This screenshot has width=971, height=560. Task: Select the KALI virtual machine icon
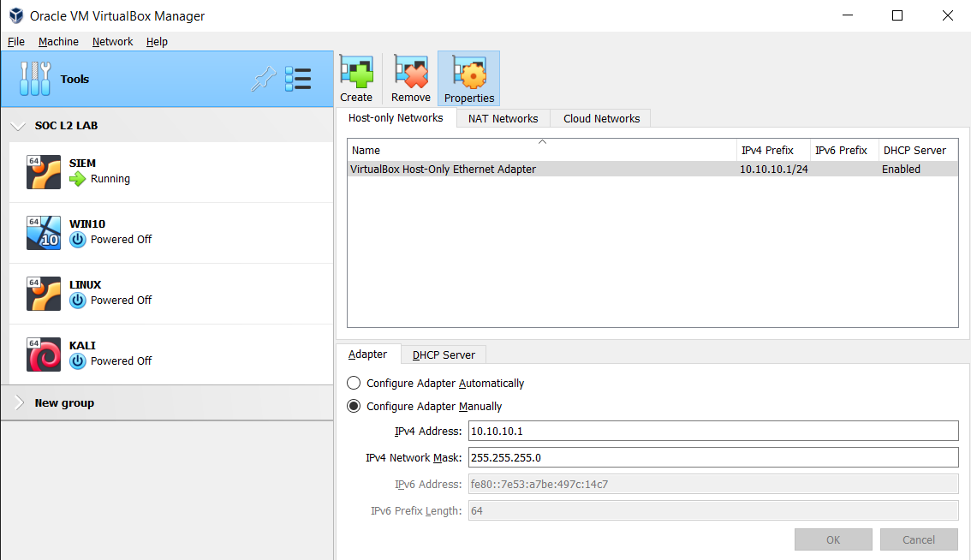tap(43, 353)
